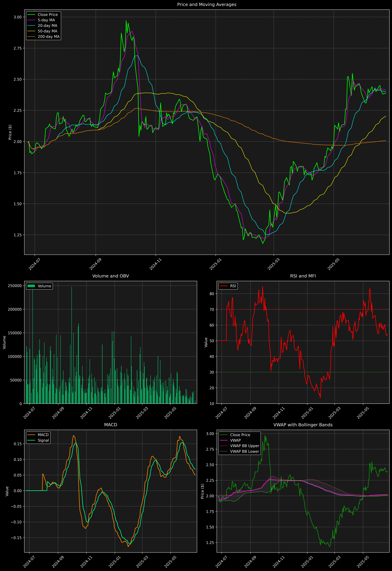Select the "Volume" legend label
The image size is (392, 571).
pos(44,286)
